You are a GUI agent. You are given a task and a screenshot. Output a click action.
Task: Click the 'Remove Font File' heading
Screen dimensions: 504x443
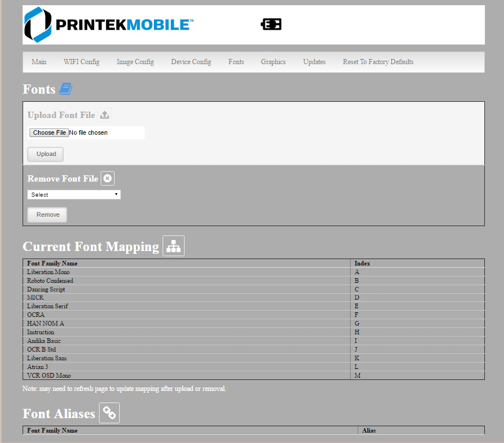(x=62, y=179)
